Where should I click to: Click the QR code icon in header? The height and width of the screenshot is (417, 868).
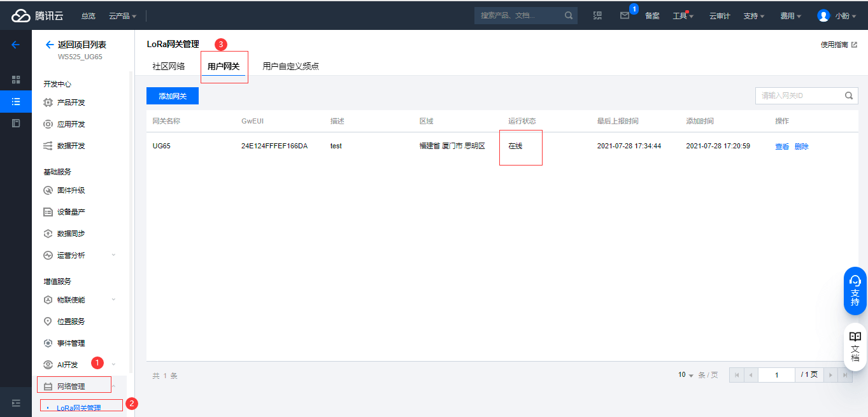click(597, 15)
